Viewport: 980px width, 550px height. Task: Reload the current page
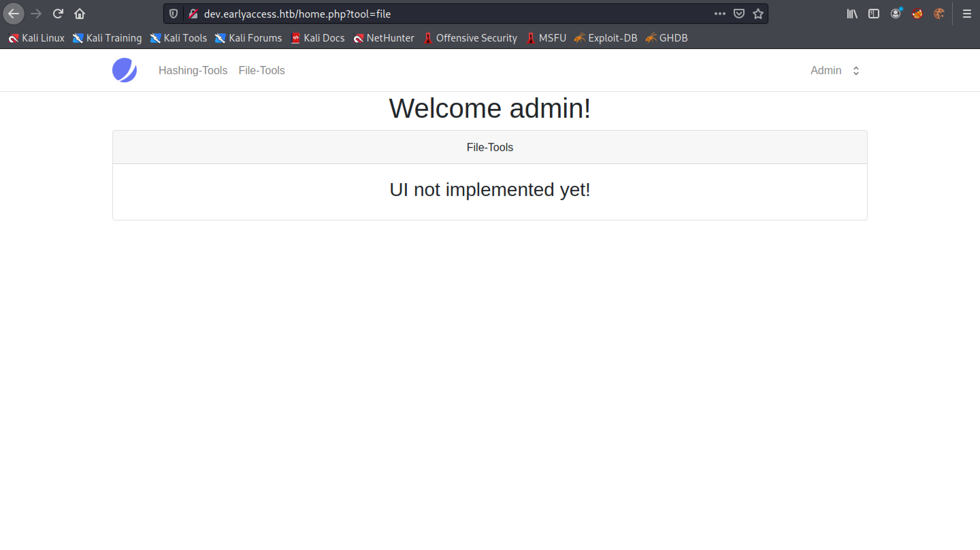[58, 14]
